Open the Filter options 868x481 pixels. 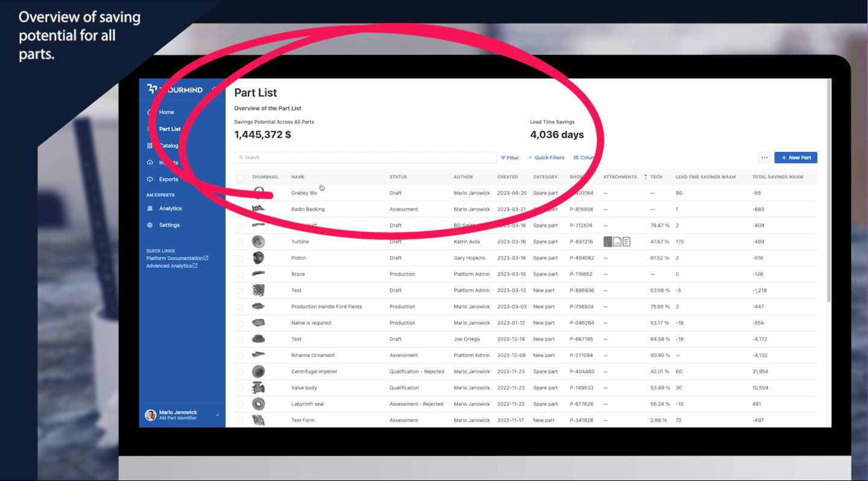510,158
